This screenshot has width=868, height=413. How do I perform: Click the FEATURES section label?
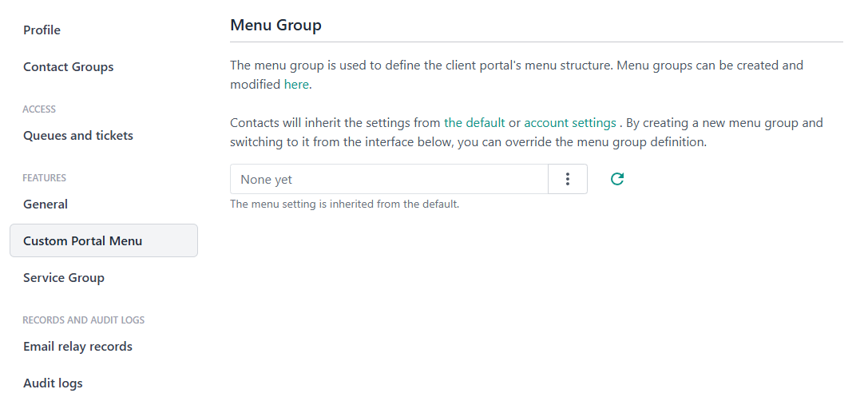[x=44, y=178]
